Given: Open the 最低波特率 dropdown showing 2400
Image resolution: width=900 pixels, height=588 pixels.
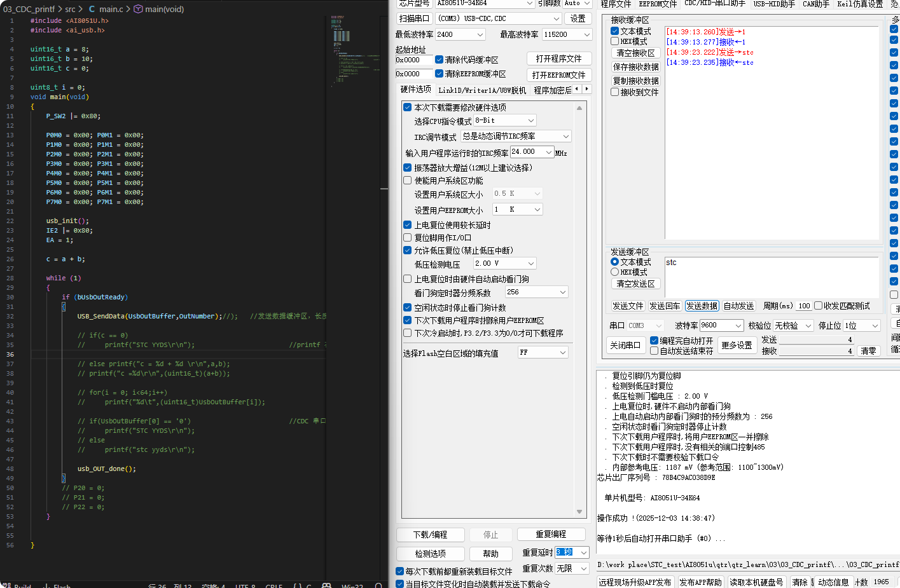Looking at the screenshot, I should click(460, 34).
